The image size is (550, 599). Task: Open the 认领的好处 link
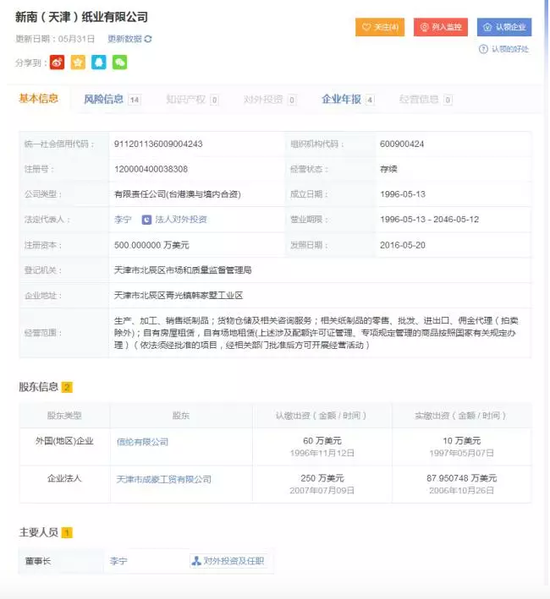[x=510, y=49]
